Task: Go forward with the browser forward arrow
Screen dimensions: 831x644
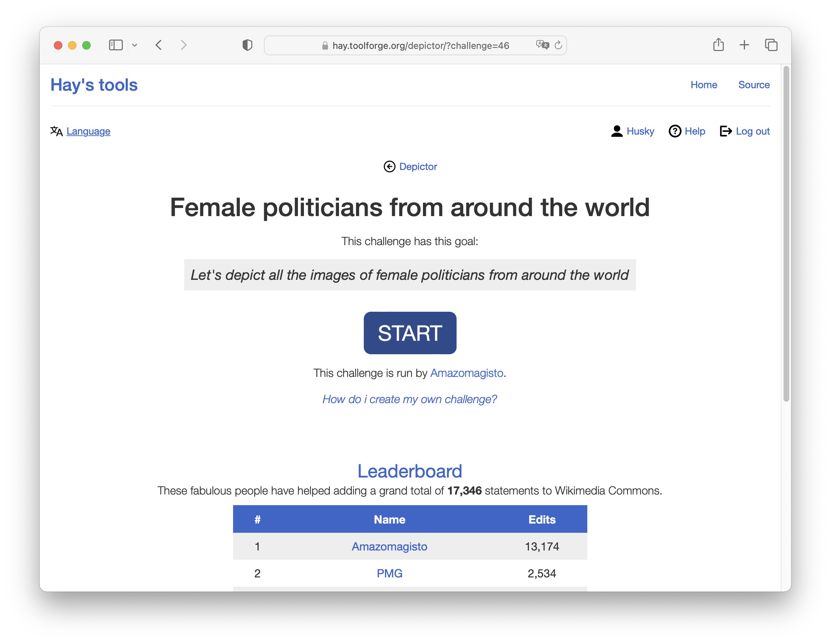Action: tap(184, 45)
